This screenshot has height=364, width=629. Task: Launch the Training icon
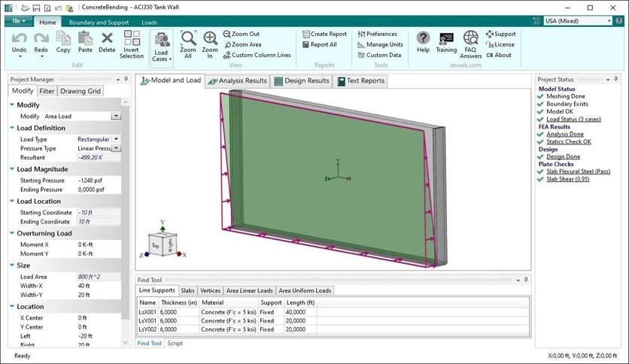point(446,39)
